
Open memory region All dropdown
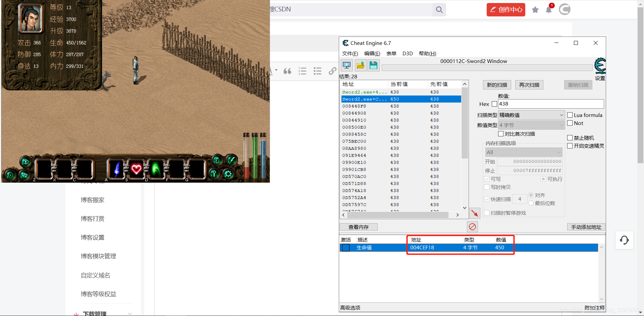pos(524,152)
